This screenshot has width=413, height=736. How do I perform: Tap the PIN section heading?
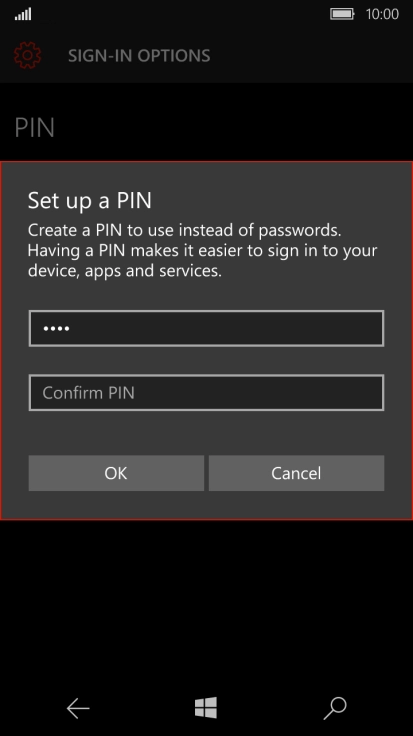pos(35,128)
